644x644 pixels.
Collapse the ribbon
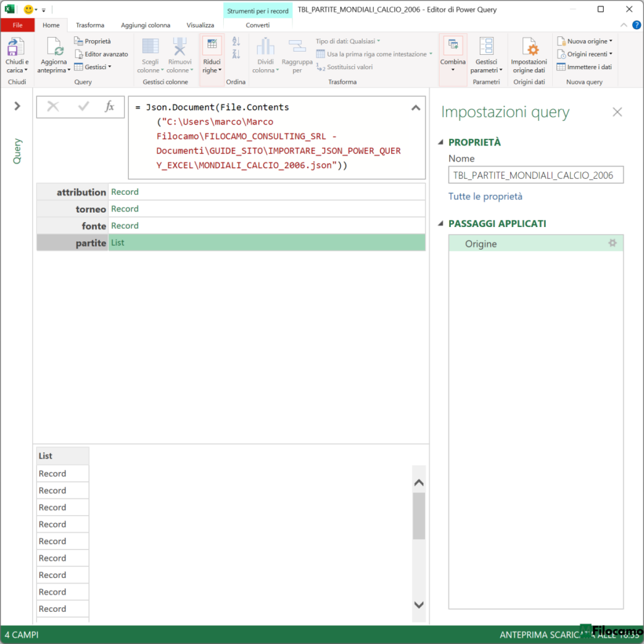click(623, 25)
